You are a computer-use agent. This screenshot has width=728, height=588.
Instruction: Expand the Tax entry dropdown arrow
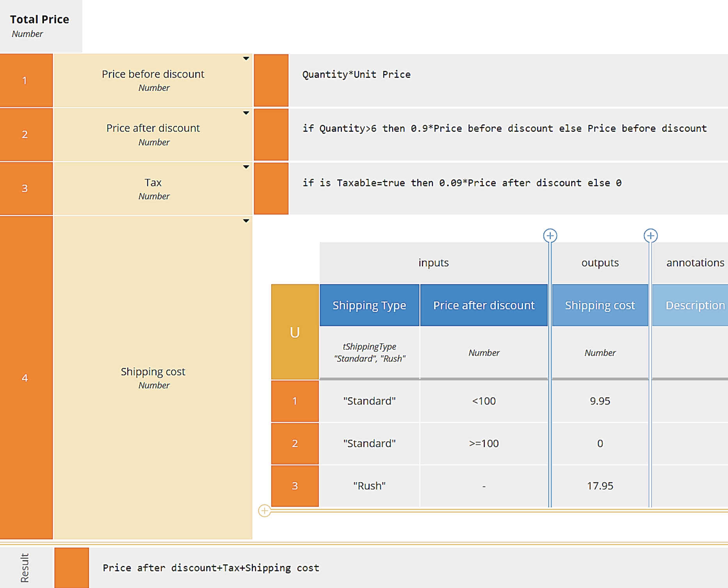tap(246, 167)
